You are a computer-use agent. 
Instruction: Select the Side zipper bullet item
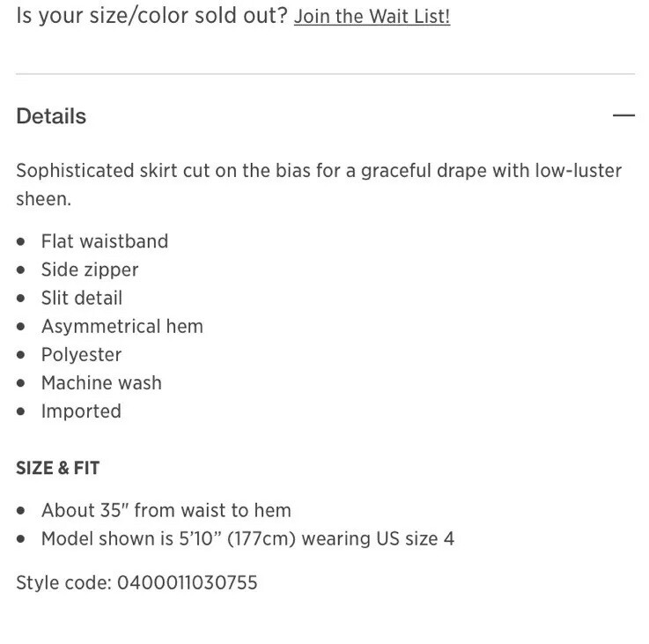90,270
